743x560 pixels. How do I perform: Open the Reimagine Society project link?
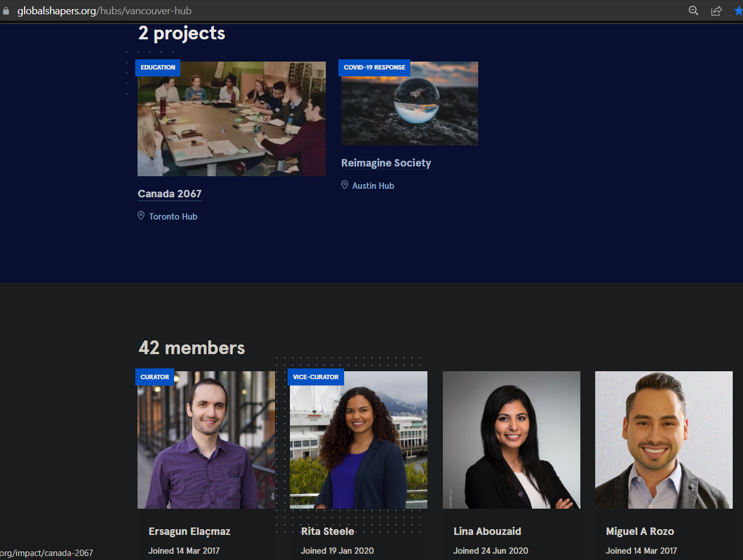[386, 163]
